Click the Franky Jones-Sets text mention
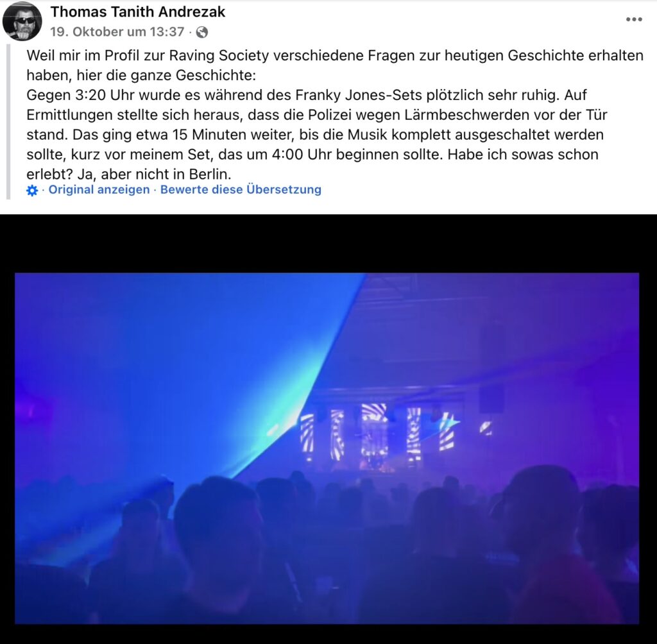 (358, 95)
